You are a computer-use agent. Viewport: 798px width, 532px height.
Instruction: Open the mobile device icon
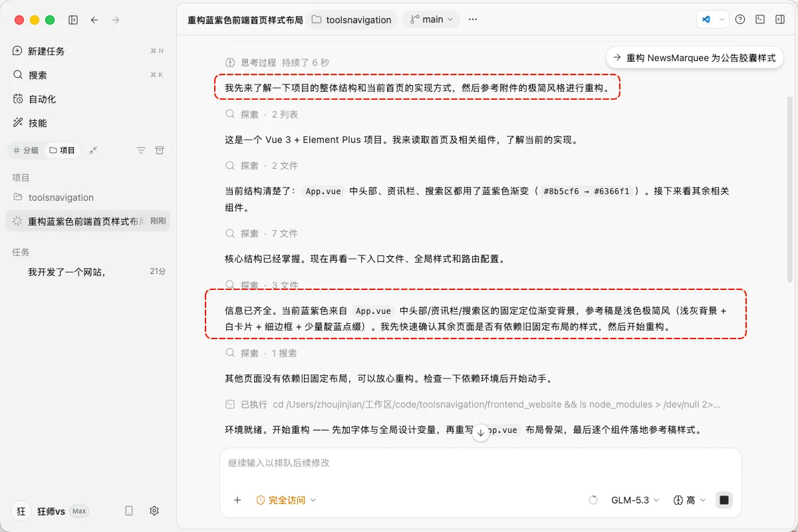coord(129,511)
